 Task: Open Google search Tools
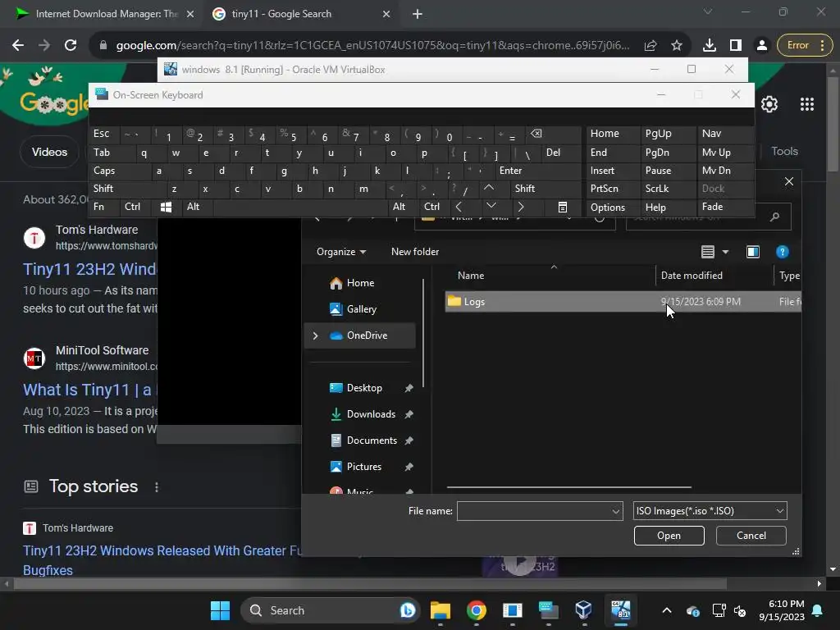[x=784, y=152]
